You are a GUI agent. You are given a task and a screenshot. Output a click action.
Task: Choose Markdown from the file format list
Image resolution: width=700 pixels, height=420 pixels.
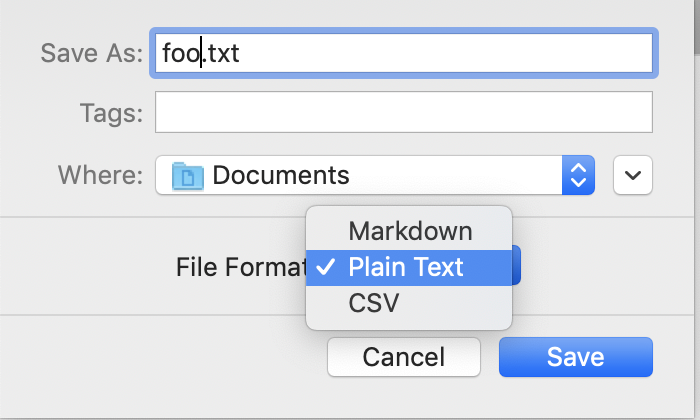409,232
